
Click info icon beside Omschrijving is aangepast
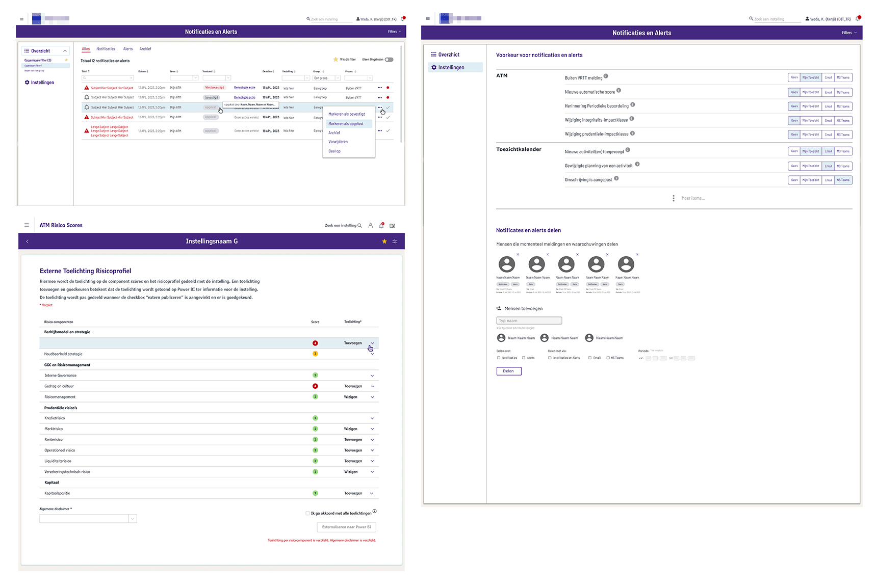pyautogui.click(x=616, y=178)
